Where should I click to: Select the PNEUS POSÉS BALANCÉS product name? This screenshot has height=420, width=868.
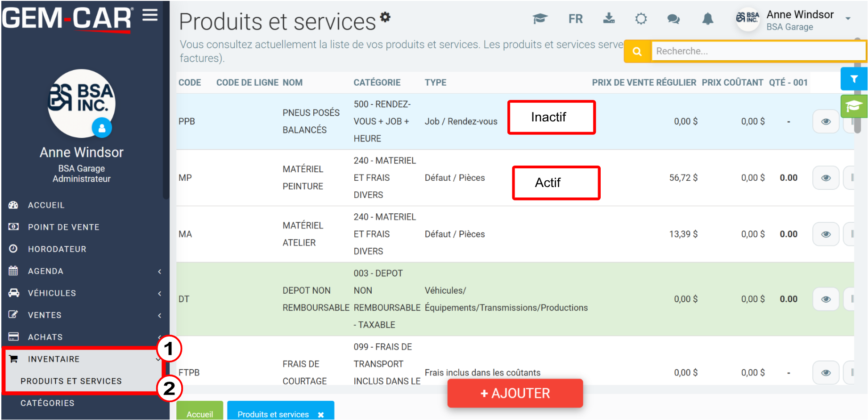[x=311, y=121]
